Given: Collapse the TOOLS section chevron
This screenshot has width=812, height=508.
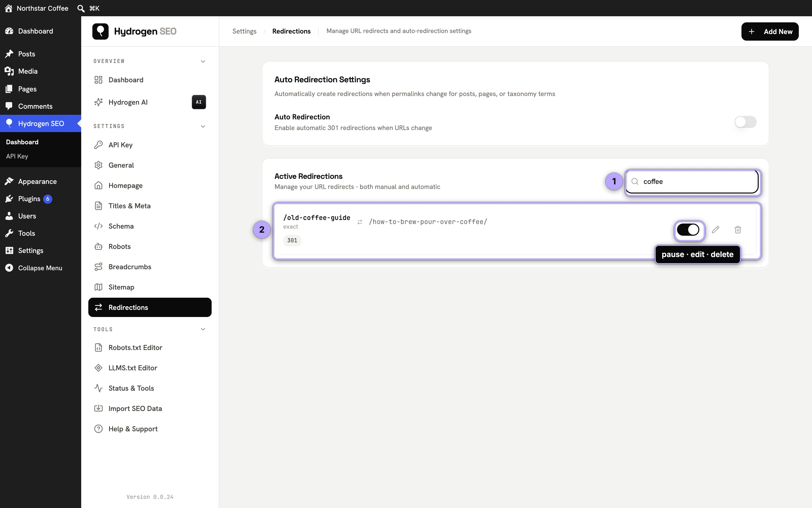Looking at the screenshot, I should 203,329.
